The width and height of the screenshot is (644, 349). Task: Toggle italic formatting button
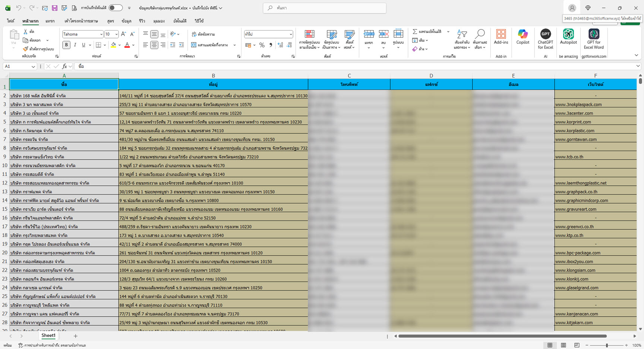coord(75,45)
